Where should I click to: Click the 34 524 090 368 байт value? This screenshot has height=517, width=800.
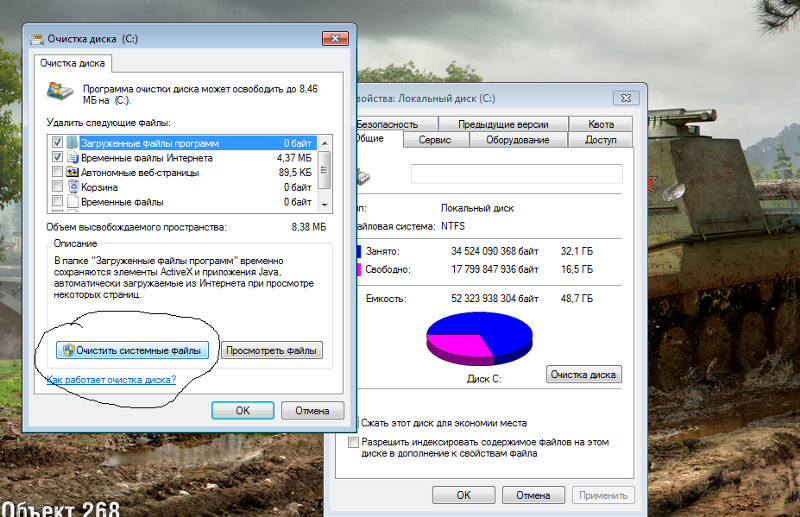(x=494, y=251)
